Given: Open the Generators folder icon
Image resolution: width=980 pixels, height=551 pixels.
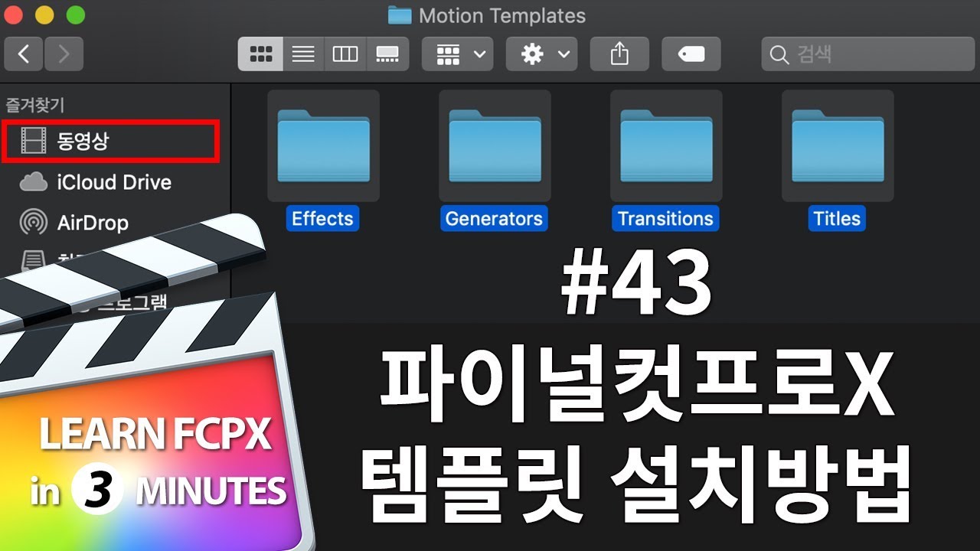Looking at the screenshot, I should (495, 146).
